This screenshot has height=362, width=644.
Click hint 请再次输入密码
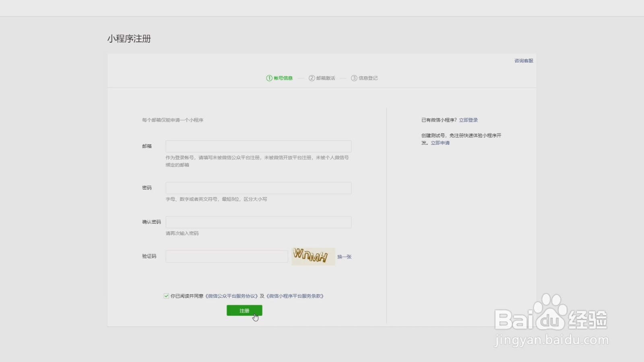(182, 233)
